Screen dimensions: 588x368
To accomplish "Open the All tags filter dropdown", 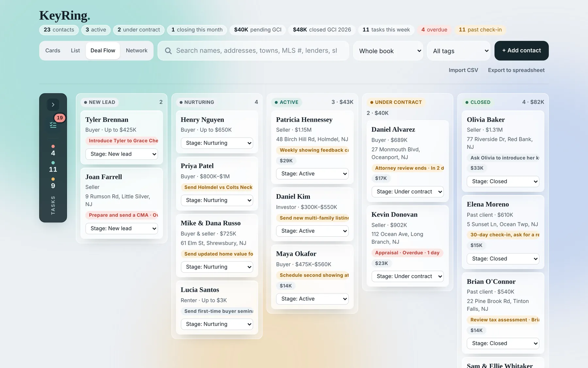I will pos(459,51).
